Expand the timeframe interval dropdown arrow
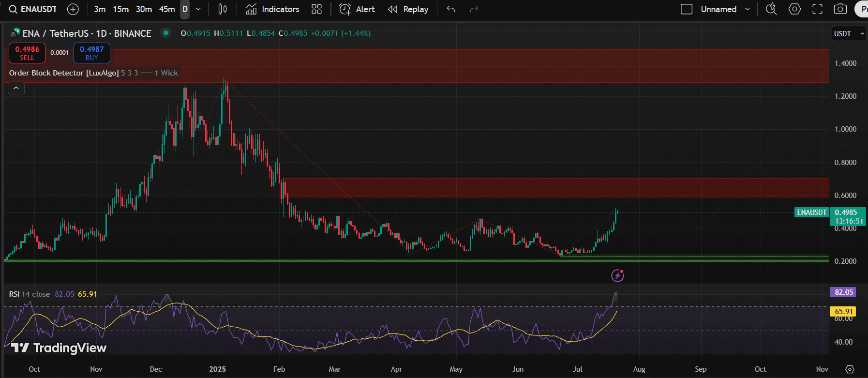 (198, 9)
